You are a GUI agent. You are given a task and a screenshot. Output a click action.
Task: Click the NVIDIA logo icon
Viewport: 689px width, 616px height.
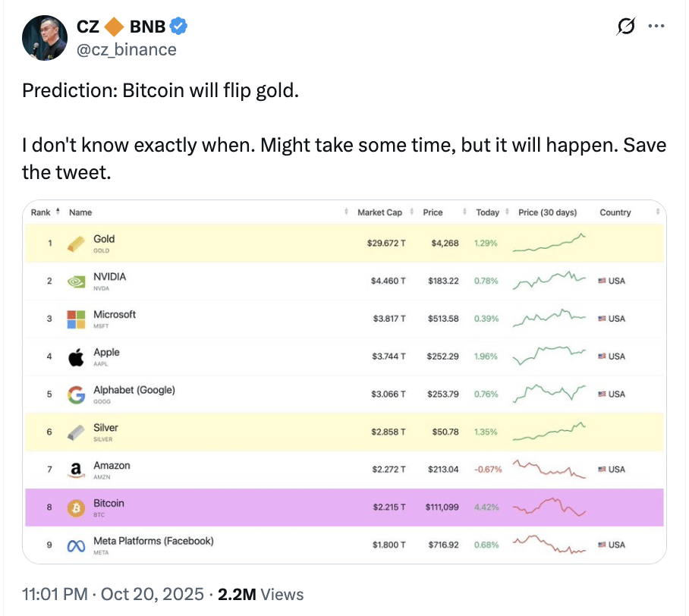click(x=76, y=281)
